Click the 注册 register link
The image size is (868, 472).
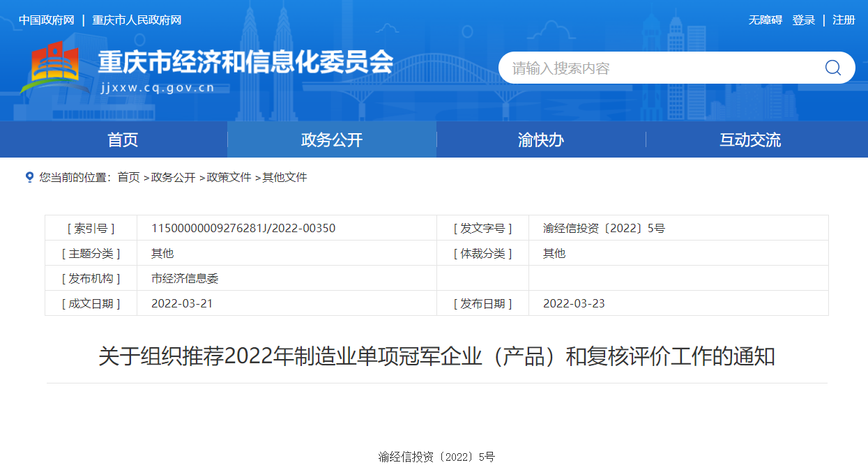pos(844,20)
